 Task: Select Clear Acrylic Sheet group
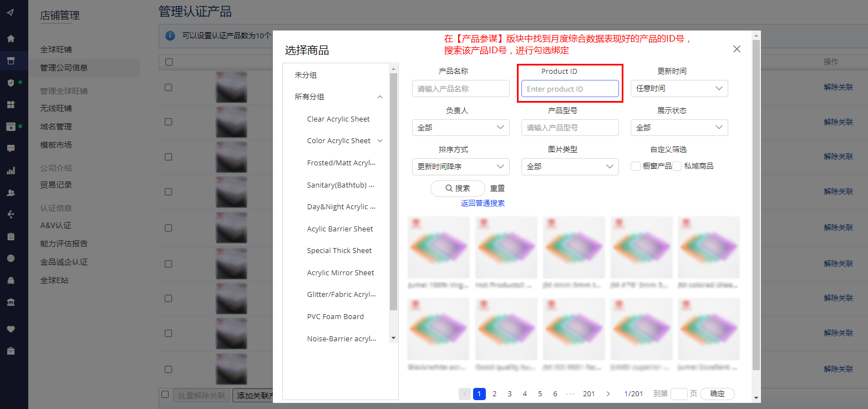(338, 119)
